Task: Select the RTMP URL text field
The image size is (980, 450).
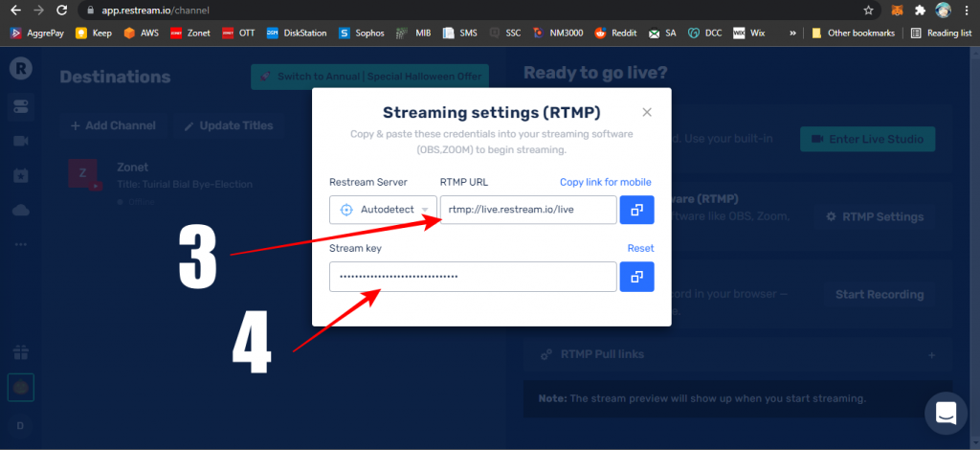Action: (528, 210)
